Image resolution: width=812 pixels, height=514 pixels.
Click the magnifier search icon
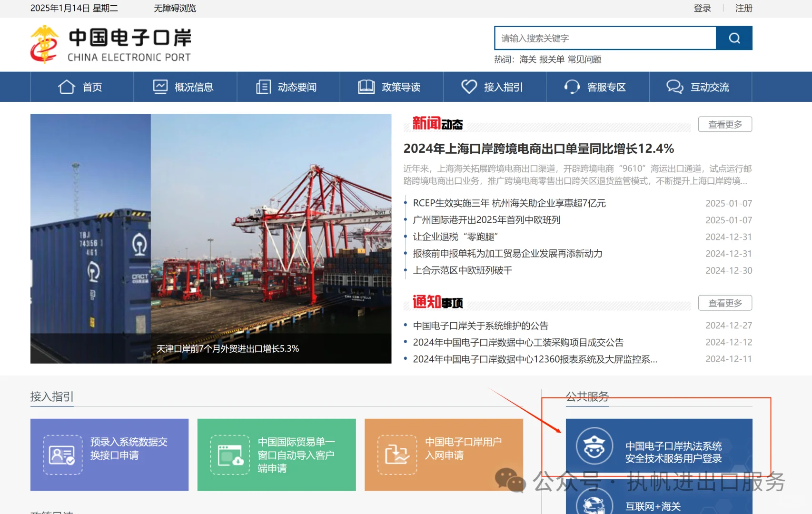[734, 38]
